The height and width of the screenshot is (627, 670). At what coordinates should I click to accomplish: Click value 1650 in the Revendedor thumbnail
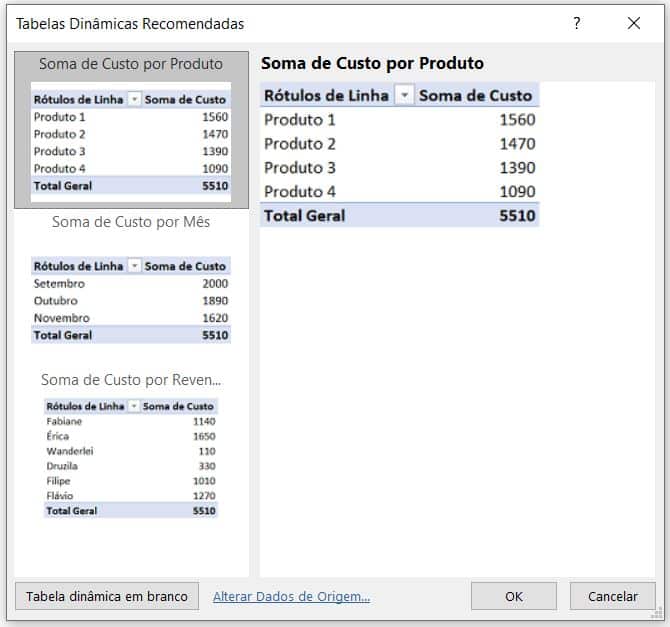pos(204,436)
